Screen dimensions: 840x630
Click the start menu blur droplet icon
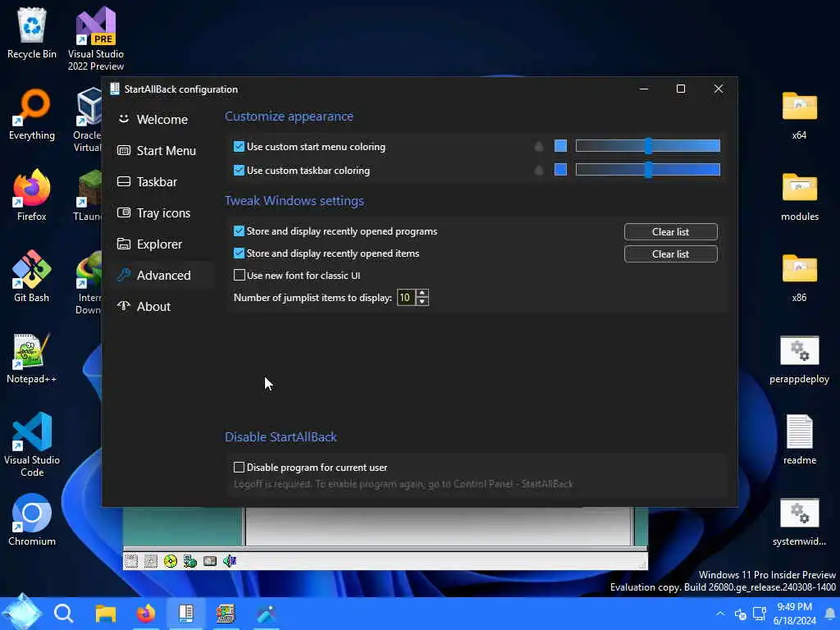coord(539,146)
